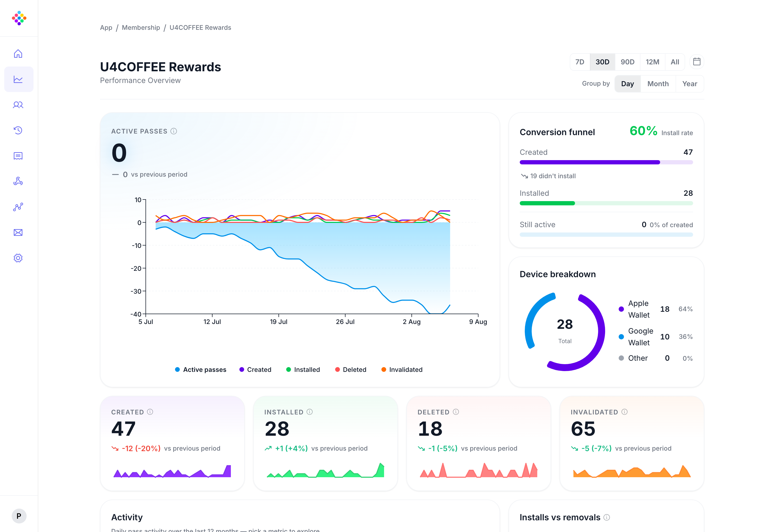Click the Other device legend entry
The width and height of the screenshot is (766, 532).
655,358
